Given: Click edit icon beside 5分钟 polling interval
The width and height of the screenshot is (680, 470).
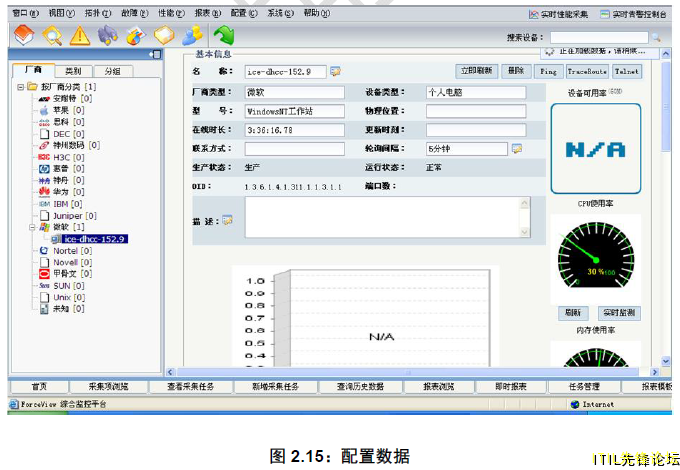Looking at the screenshot, I should (x=517, y=149).
